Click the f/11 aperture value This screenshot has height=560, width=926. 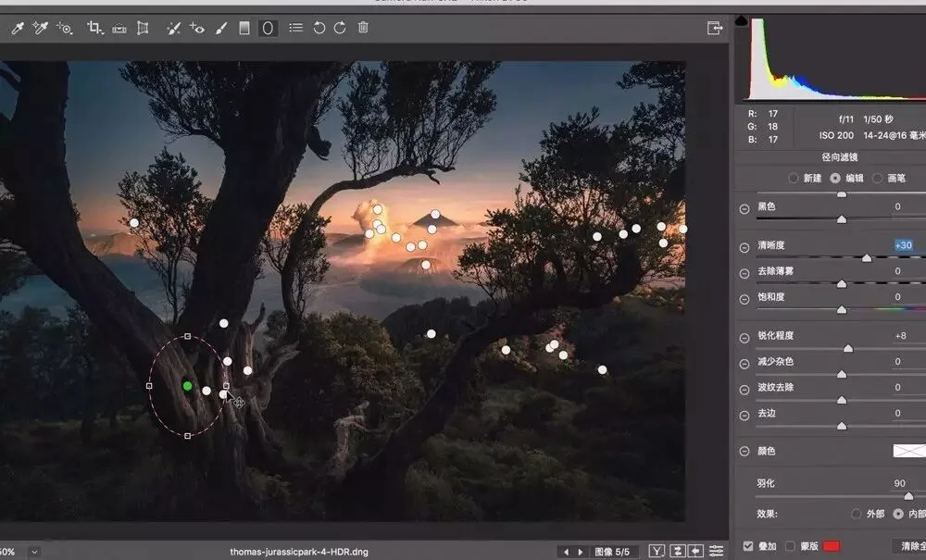(846, 118)
